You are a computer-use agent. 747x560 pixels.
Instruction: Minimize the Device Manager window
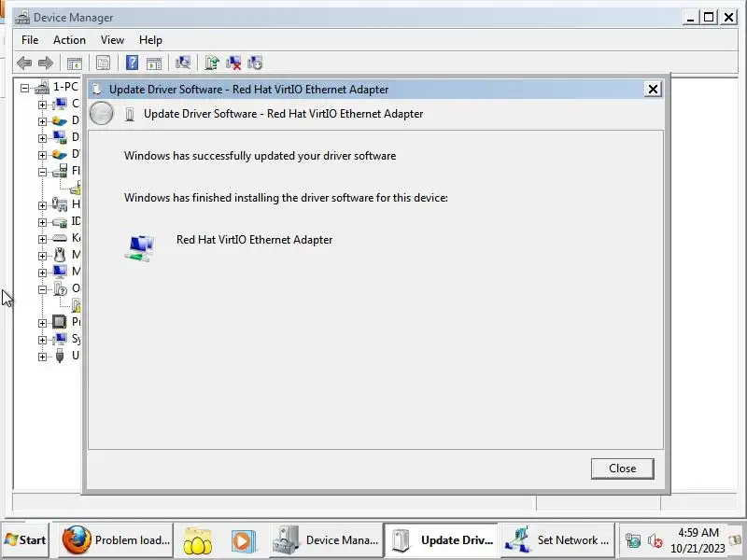pyautogui.click(x=690, y=18)
